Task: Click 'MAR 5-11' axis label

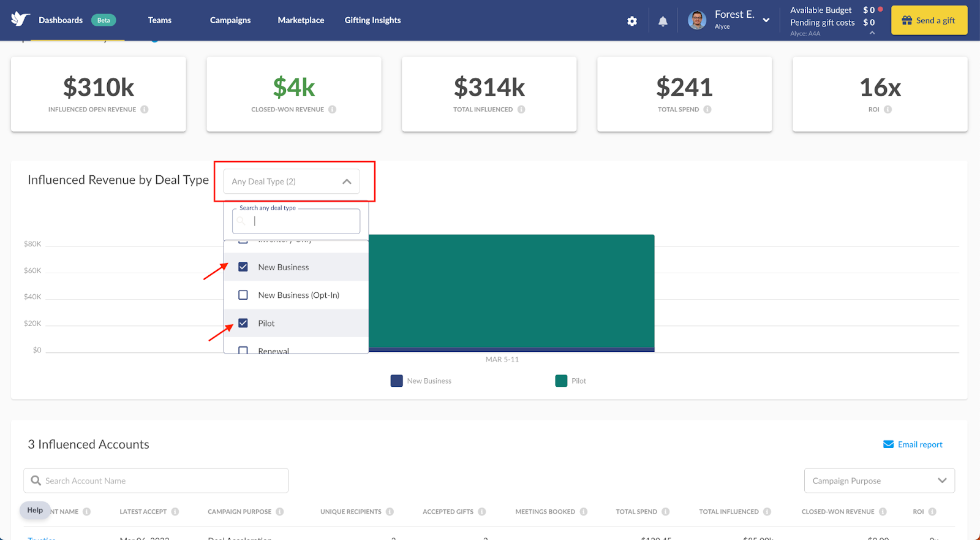Action: pos(502,359)
